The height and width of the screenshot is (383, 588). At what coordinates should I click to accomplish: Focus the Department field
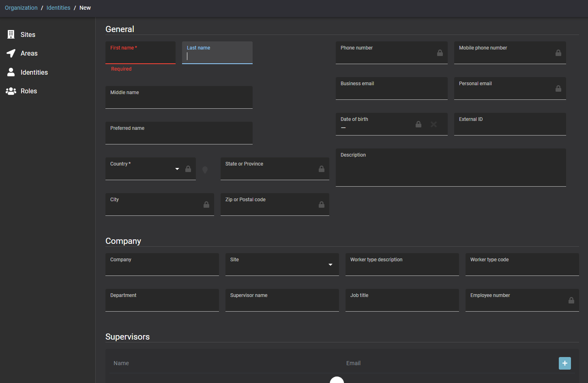click(162, 300)
